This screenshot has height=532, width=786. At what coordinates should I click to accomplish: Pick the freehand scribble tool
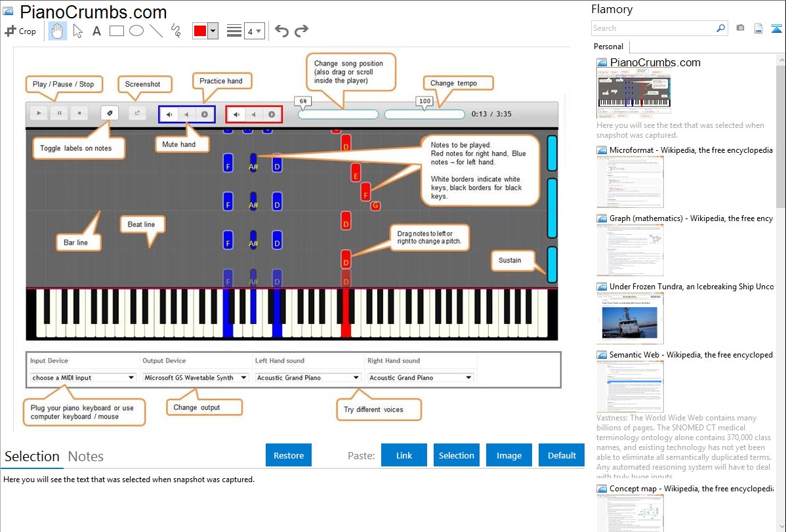176,31
